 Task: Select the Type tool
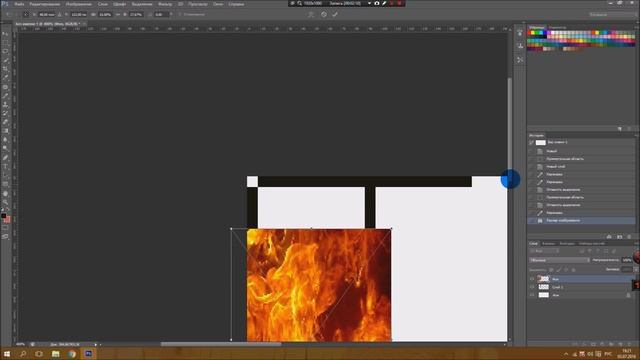[x=5, y=167]
